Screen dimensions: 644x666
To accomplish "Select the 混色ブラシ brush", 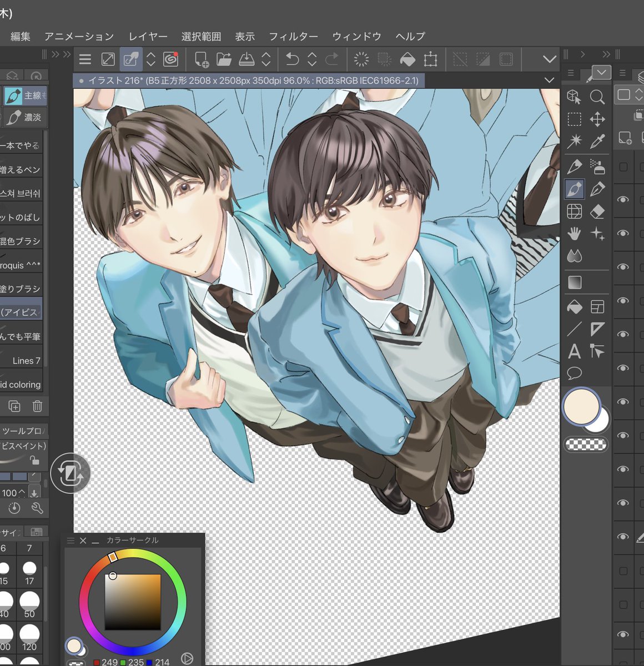I will pyautogui.click(x=21, y=241).
